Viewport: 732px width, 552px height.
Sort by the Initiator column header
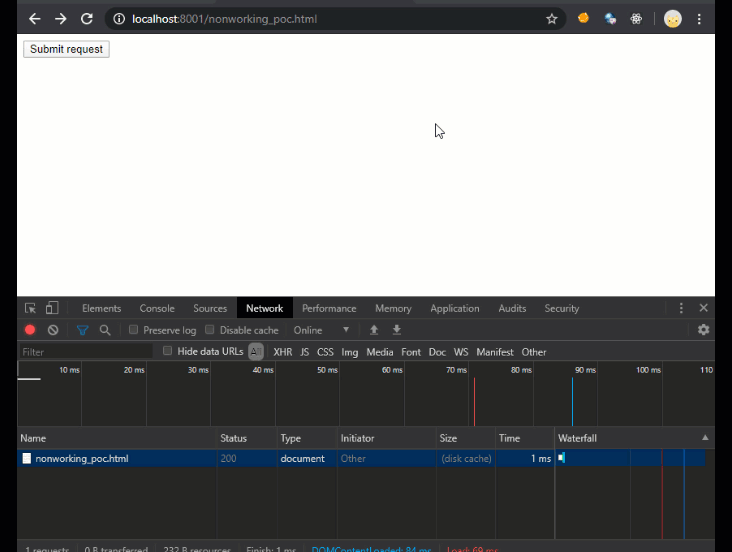(x=386, y=438)
